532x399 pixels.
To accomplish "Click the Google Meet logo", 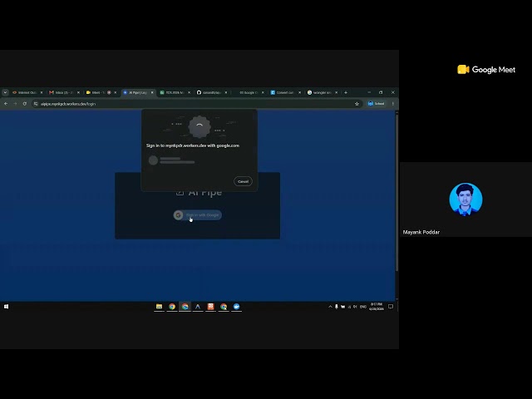I will [x=486, y=70].
